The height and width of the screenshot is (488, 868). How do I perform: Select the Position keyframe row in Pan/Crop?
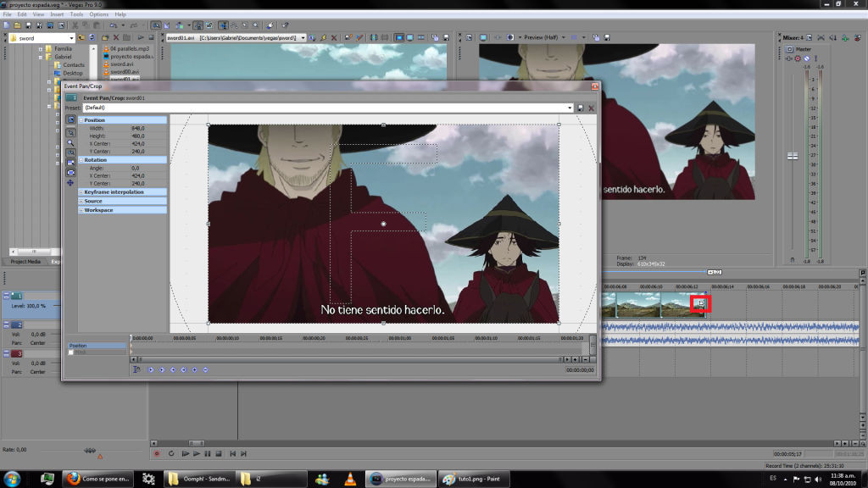[x=97, y=346]
